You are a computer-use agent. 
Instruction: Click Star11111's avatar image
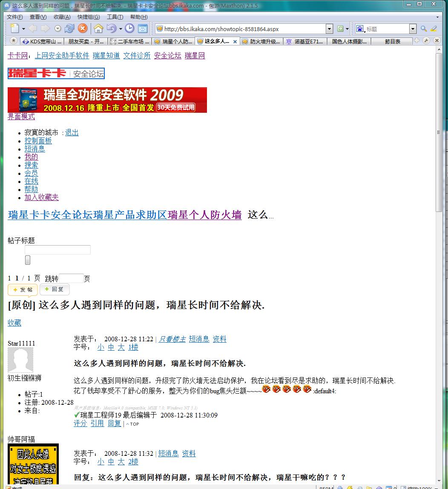tap(20, 360)
